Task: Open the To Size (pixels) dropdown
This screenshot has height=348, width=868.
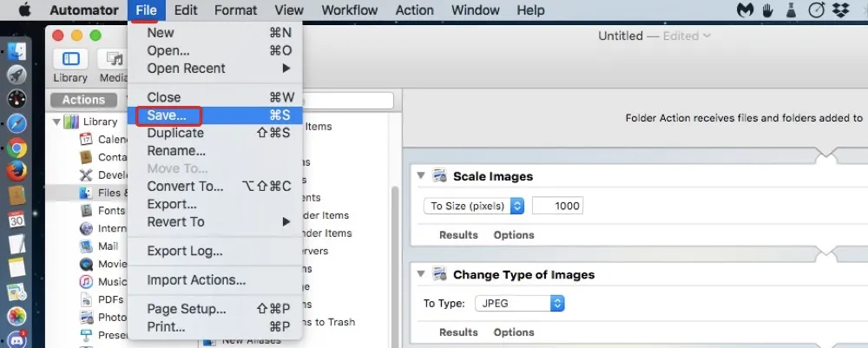Action: (474, 206)
